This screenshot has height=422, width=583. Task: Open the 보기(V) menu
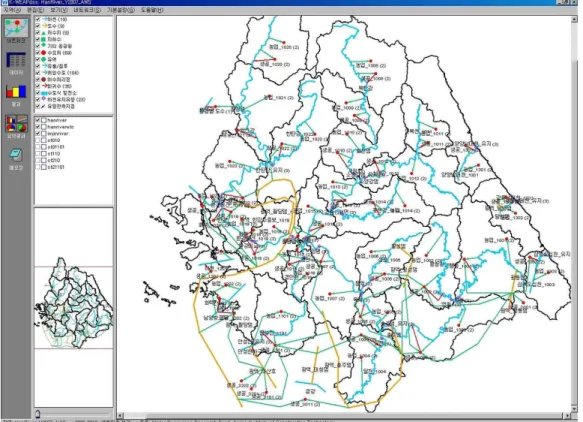pyautogui.click(x=59, y=10)
